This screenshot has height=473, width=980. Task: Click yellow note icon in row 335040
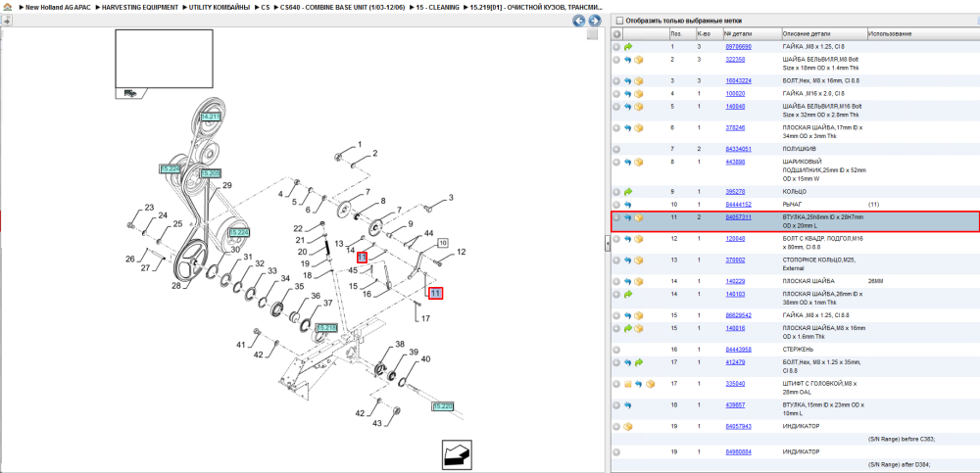(x=628, y=384)
